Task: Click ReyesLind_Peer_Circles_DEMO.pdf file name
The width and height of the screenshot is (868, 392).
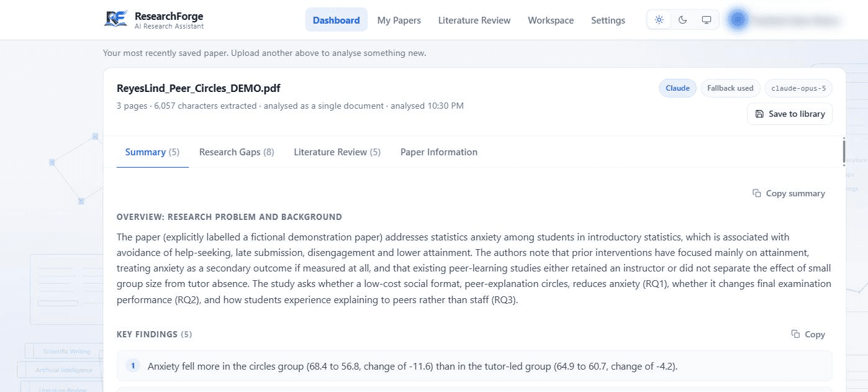Action: pyautogui.click(x=199, y=88)
